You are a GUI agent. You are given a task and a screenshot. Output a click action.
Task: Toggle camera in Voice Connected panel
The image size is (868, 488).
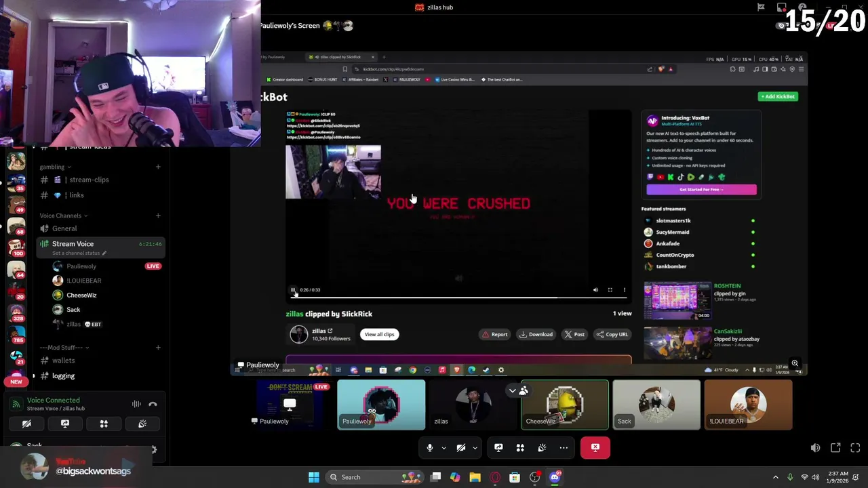click(26, 424)
